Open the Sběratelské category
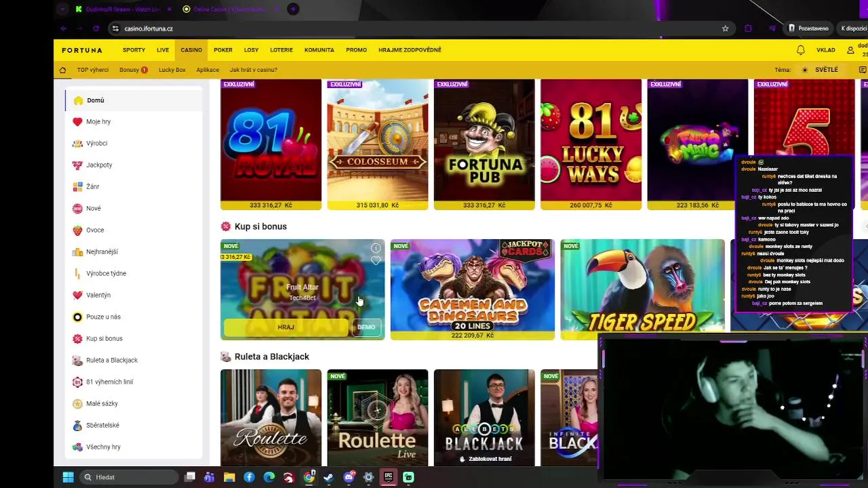Viewport: 868px width, 488px height. click(x=134, y=426)
